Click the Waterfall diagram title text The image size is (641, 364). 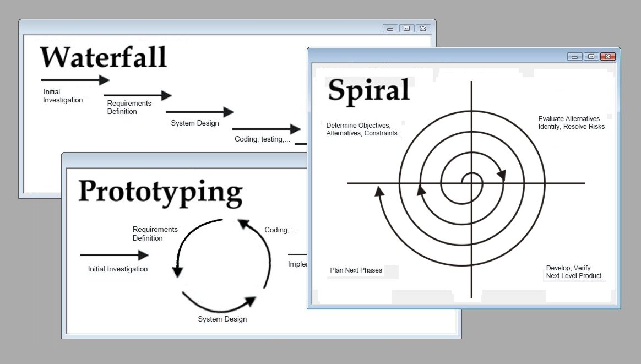click(102, 56)
